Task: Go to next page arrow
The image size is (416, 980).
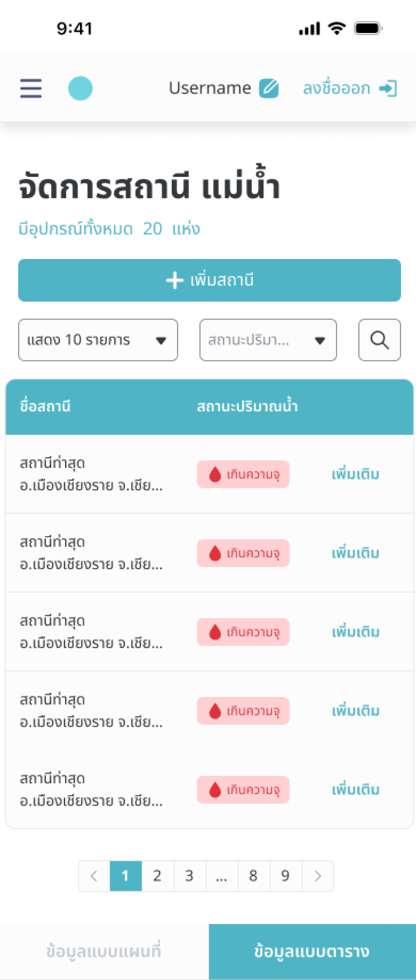Action: (318, 876)
